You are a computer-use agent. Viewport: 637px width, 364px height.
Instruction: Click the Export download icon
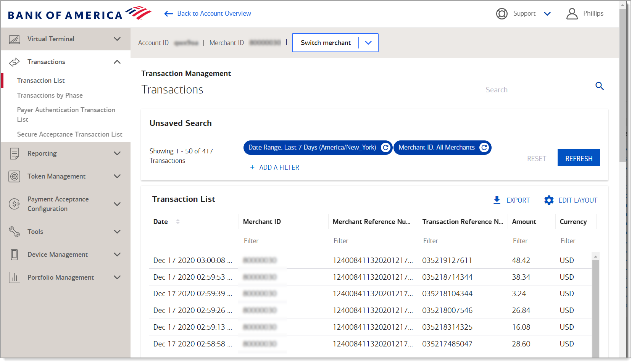click(497, 200)
